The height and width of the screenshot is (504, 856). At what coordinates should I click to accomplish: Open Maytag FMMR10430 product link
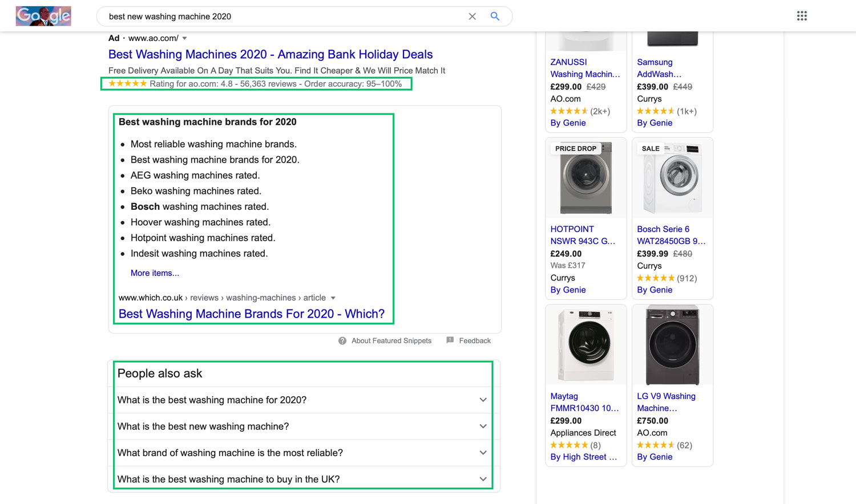tap(584, 402)
